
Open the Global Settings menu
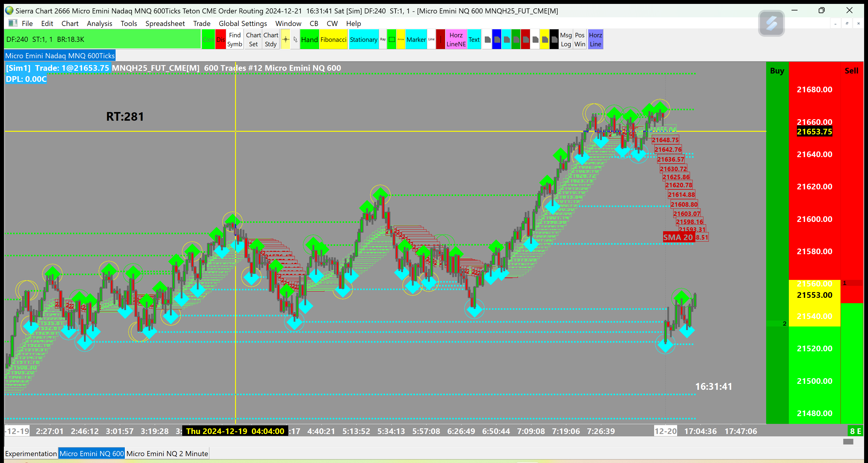(x=243, y=23)
